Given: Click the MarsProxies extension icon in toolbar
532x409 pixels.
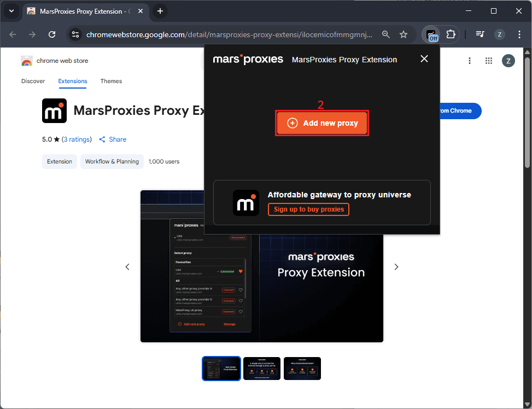Looking at the screenshot, I should (x=432, y=34).
